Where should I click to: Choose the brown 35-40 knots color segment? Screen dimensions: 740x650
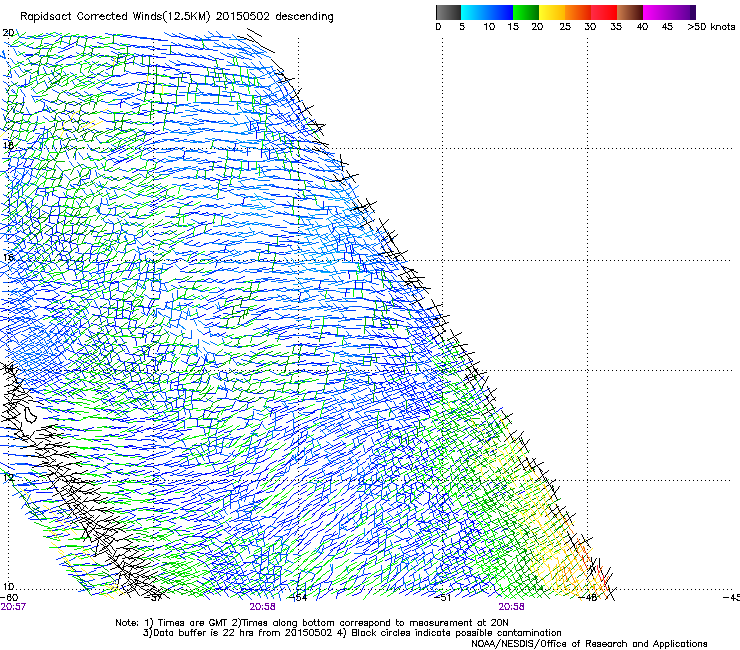[630, 12]
